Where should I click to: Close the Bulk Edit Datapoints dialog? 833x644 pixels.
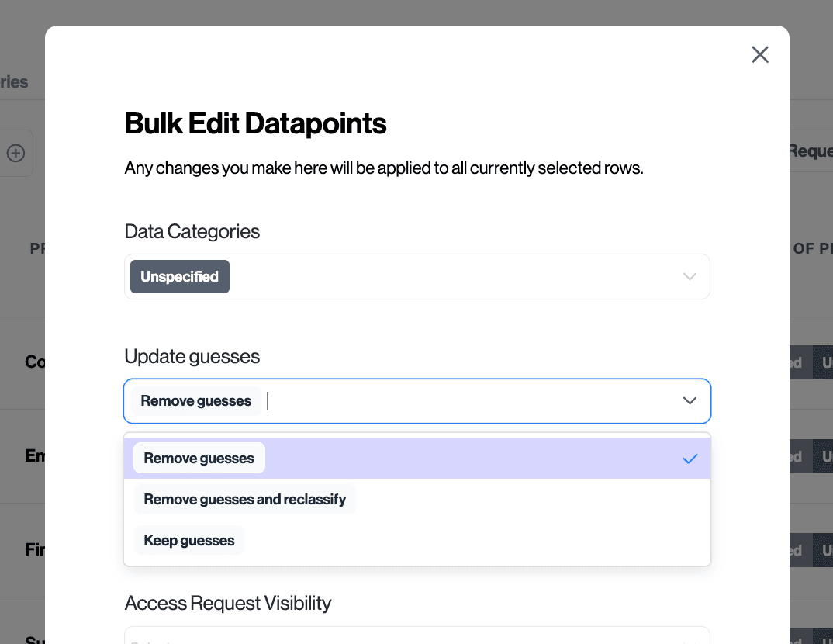pyautogui.click(x=760, y=54)
